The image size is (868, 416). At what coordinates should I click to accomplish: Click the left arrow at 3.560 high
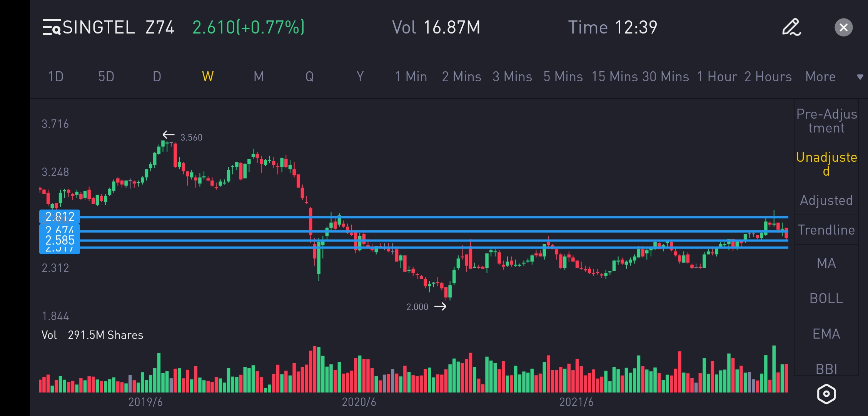[x=168, y=135]
